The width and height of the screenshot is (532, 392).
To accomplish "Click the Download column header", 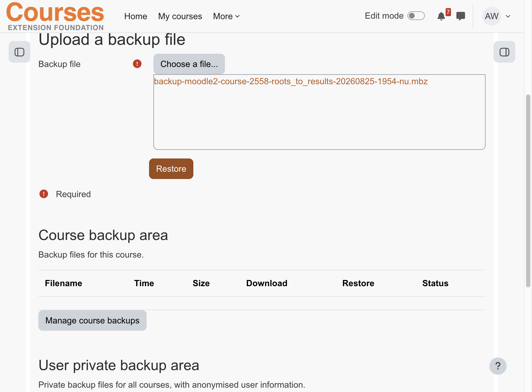I will [267, 283].
